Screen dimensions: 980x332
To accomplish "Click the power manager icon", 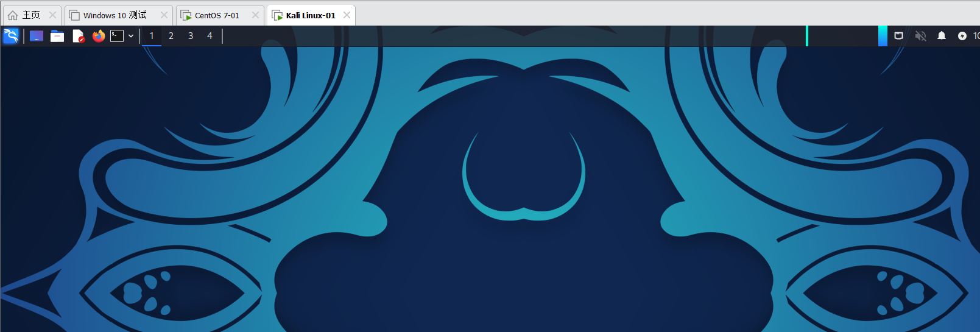I will (x=962, y=36).
